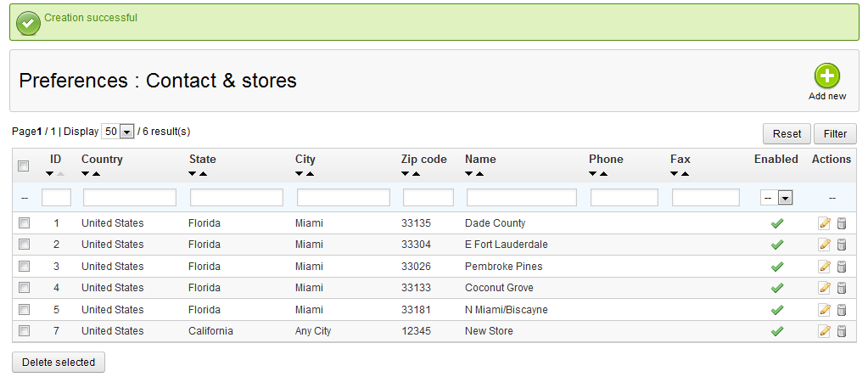Select checkbox for store ID 1

pos(24,223)
